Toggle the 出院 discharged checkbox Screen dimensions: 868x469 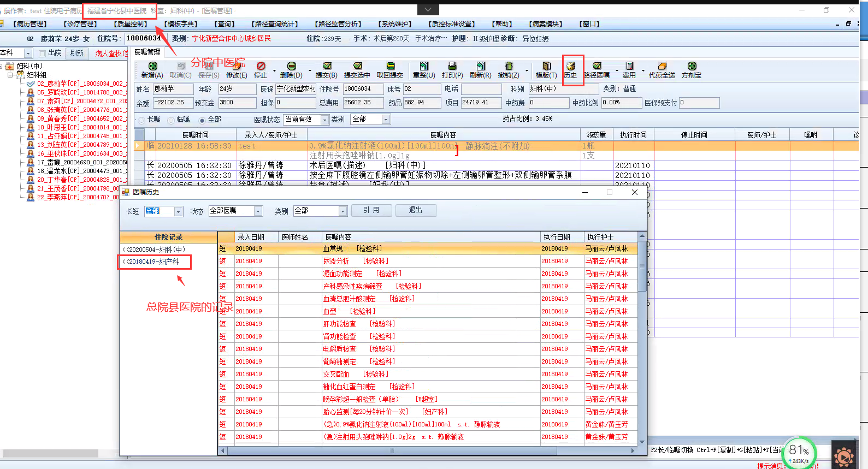point(42,54)
